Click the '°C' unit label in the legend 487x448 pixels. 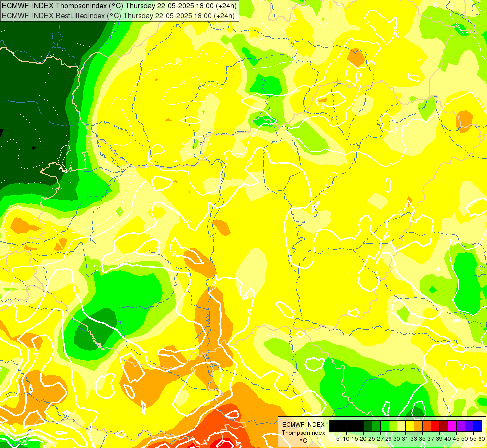pyautogui.click(x=303, y=441)
